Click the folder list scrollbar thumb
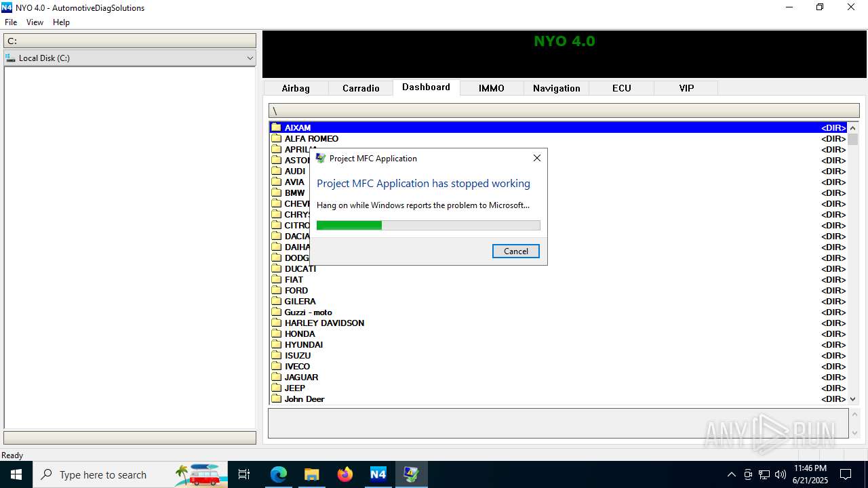868x488 pixels. 853,140
